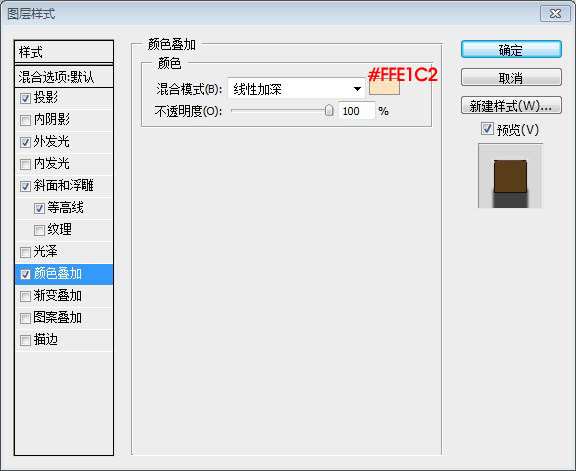Select the 描边 style entry

(x=64, y=340)
